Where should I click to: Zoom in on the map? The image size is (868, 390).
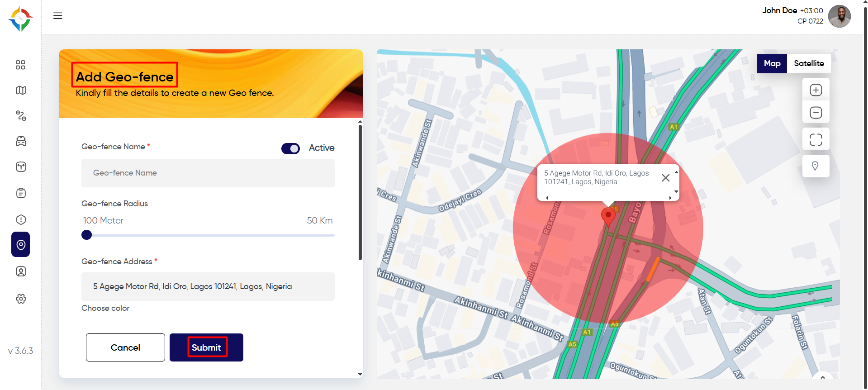(816, 90)
